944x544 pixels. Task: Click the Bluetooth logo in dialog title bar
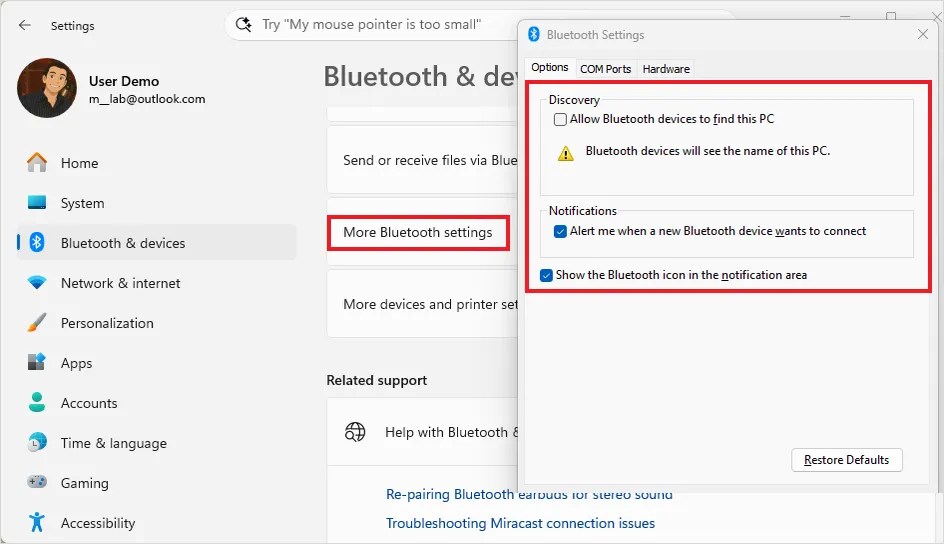point(533,34)
